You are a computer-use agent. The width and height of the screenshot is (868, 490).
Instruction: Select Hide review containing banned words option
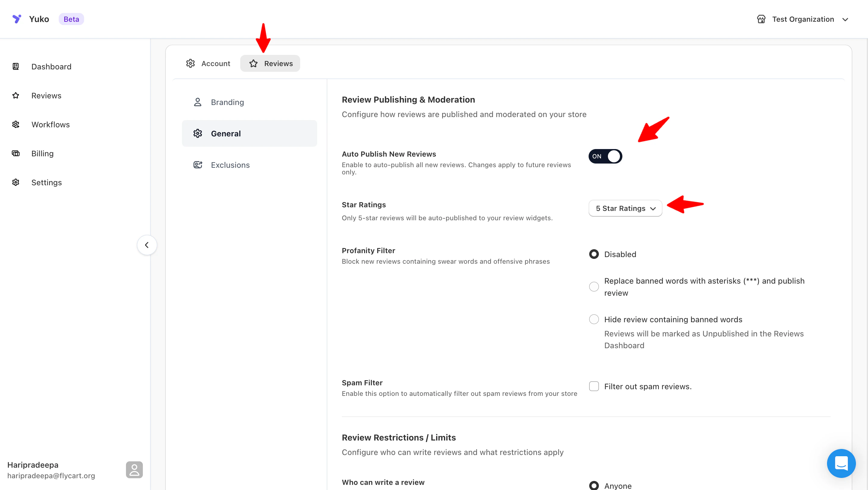click(594, 319)
